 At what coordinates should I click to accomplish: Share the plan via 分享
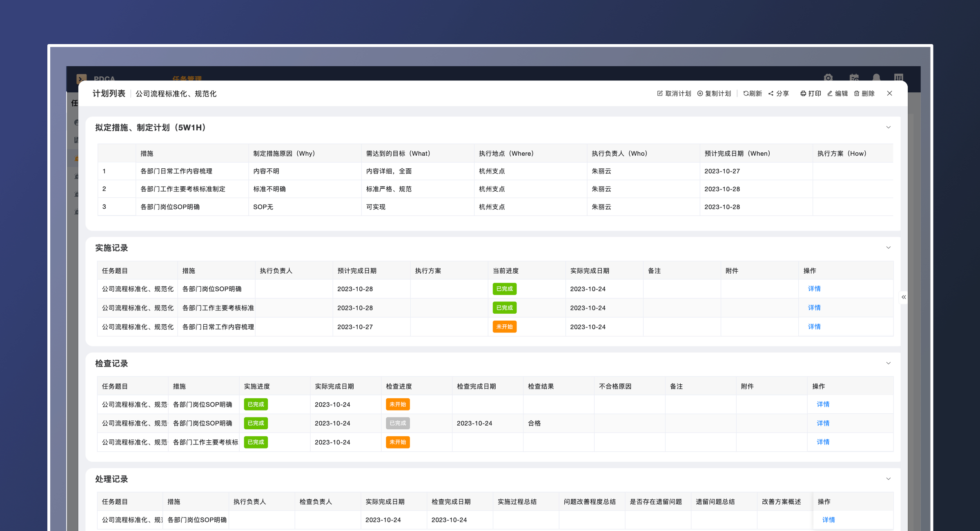tap(778, 94)
